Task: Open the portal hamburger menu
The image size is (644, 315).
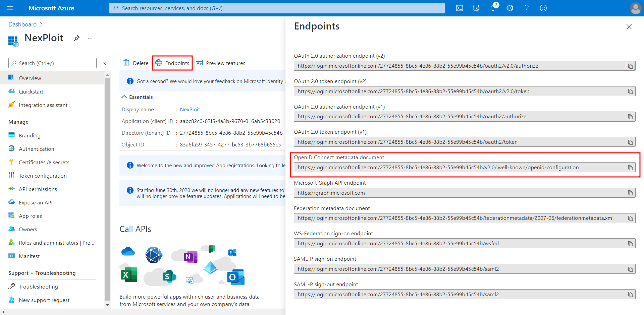Action: coord(10,8)
